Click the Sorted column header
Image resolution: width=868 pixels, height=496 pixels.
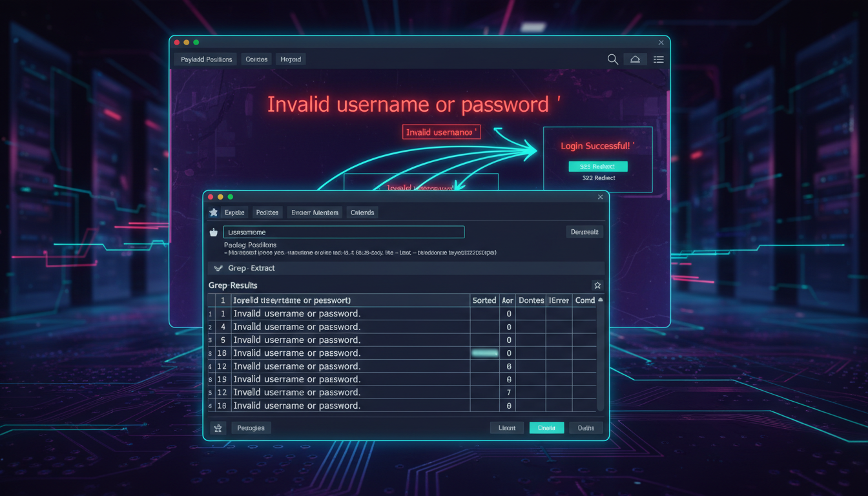tap(484, 300)
